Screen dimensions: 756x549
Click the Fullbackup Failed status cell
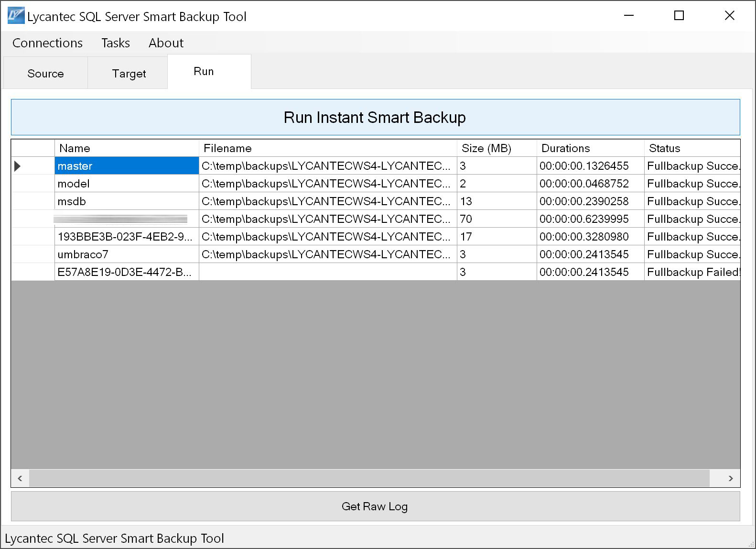(x=692, y=272)
